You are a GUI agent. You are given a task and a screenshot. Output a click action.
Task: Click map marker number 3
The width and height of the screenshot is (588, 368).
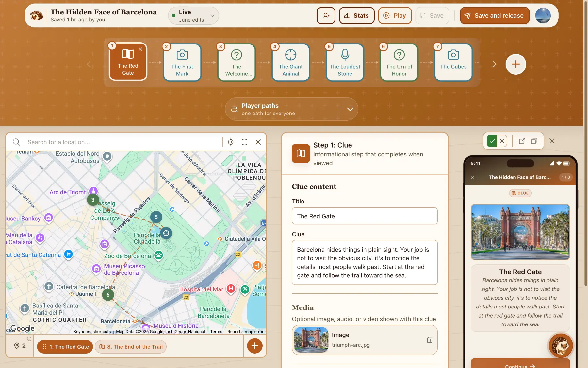93,200
